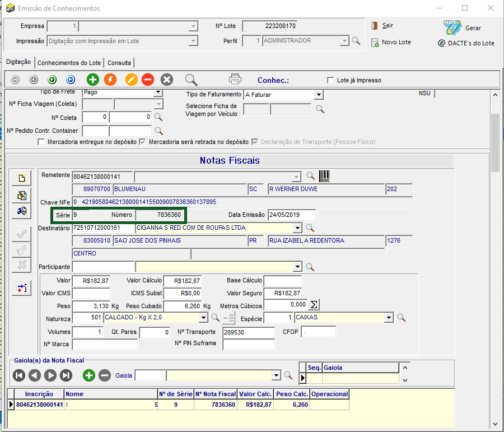Open the Consulta tab
The image size is (504, 432).
119,63
